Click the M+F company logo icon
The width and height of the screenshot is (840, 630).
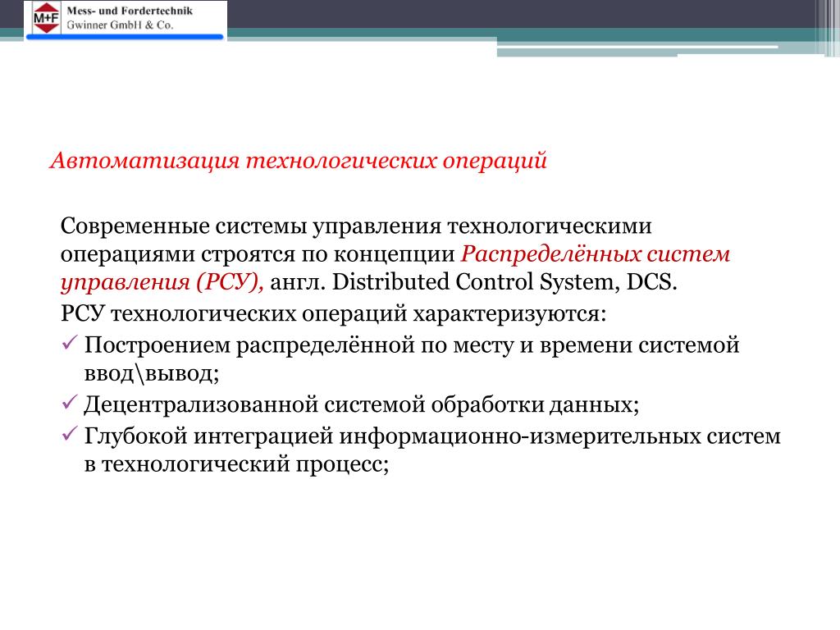[47, 17]
